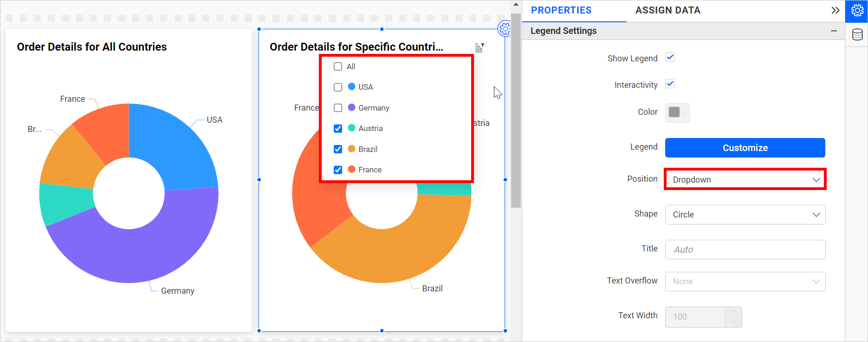
Task: Expand the Shape dropdown
Action: [745, 215]
